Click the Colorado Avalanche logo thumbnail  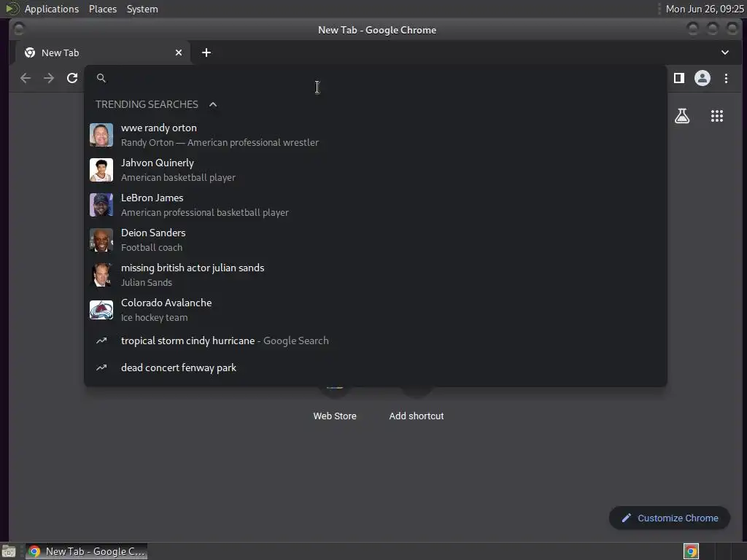[101, 310]
